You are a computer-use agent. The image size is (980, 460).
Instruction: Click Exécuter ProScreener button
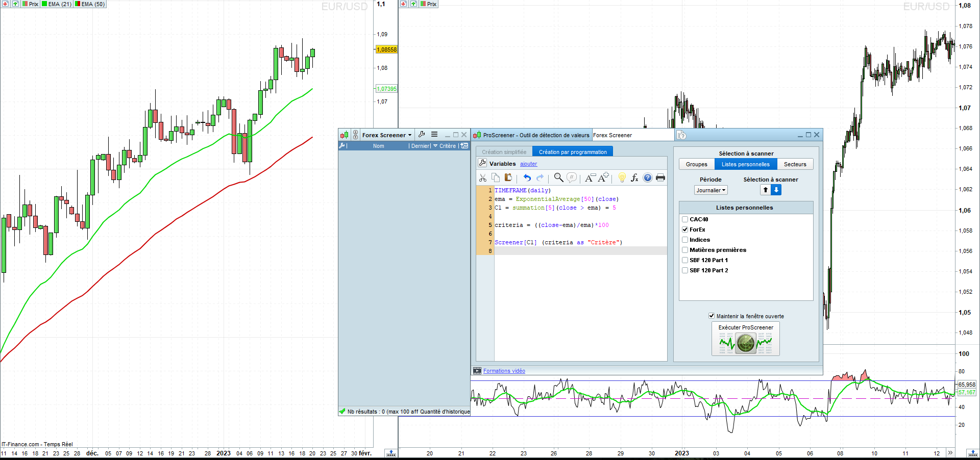tap(745, 339)
